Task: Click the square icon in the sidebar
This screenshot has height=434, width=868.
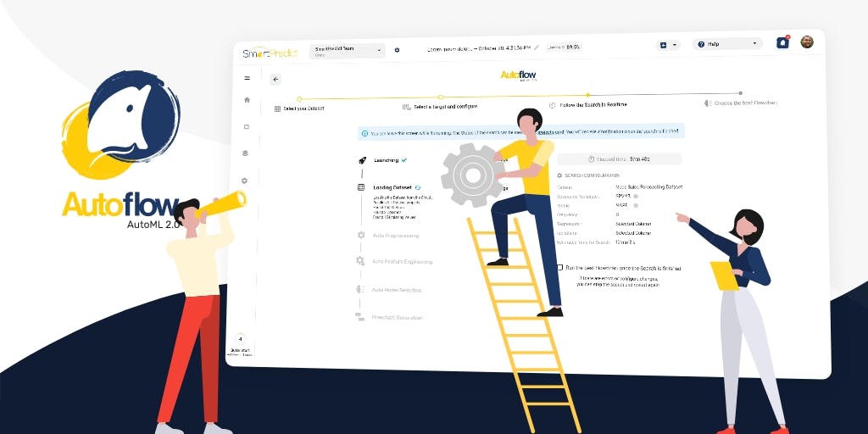Action: 247,127
